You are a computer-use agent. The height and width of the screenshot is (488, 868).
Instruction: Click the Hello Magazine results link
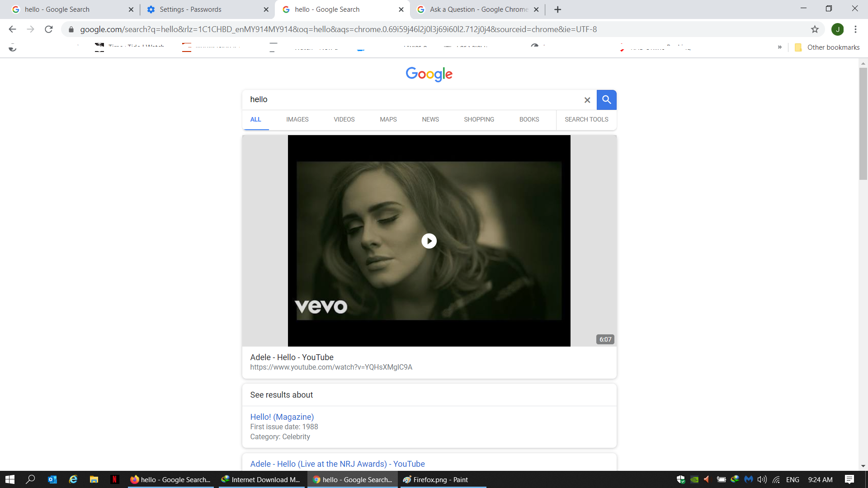pyautogui.click(x=282, y=417)
